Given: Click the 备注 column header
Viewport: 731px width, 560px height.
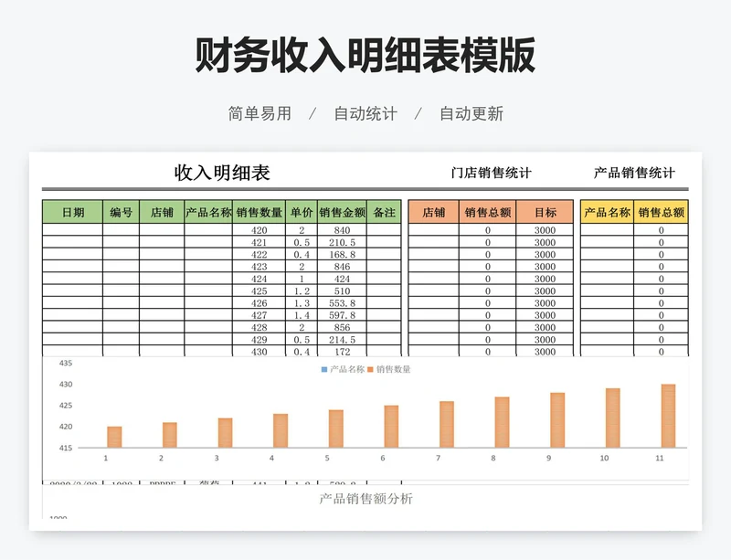Looking at the screenshot, I should click(384, 212).
